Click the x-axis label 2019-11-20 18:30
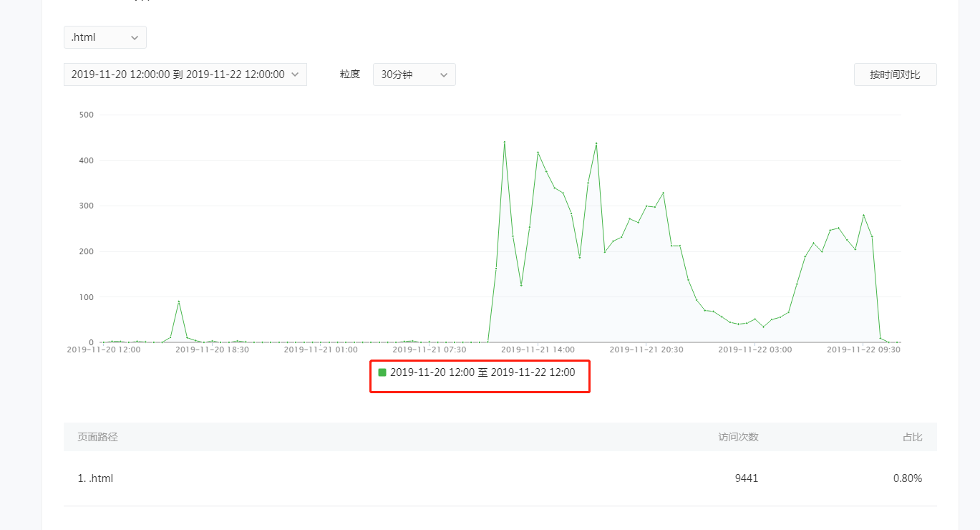This screenshot has height=530, width=980. coord(213,350)
